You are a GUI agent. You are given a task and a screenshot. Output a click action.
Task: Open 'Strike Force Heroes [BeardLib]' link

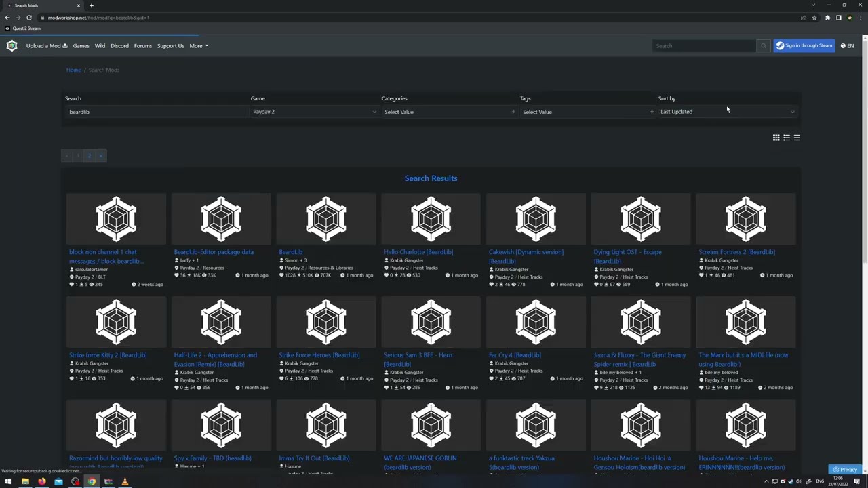319,355
